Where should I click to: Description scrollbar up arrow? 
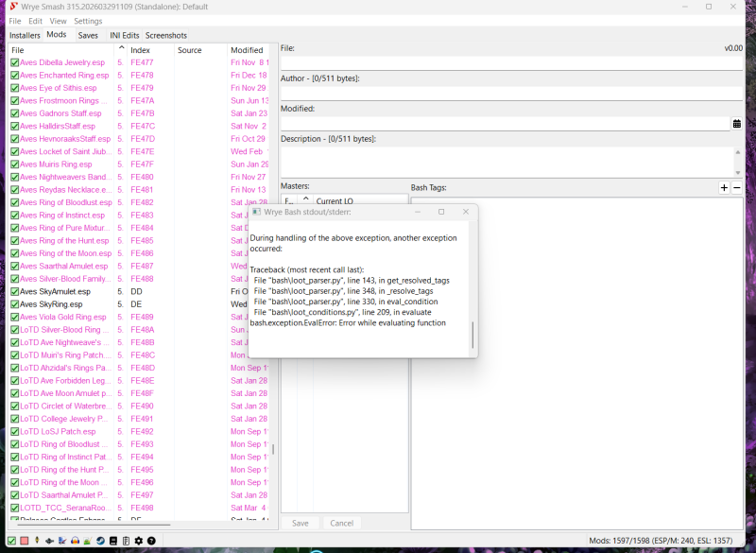pyautogui.click(x=738, y=152)
